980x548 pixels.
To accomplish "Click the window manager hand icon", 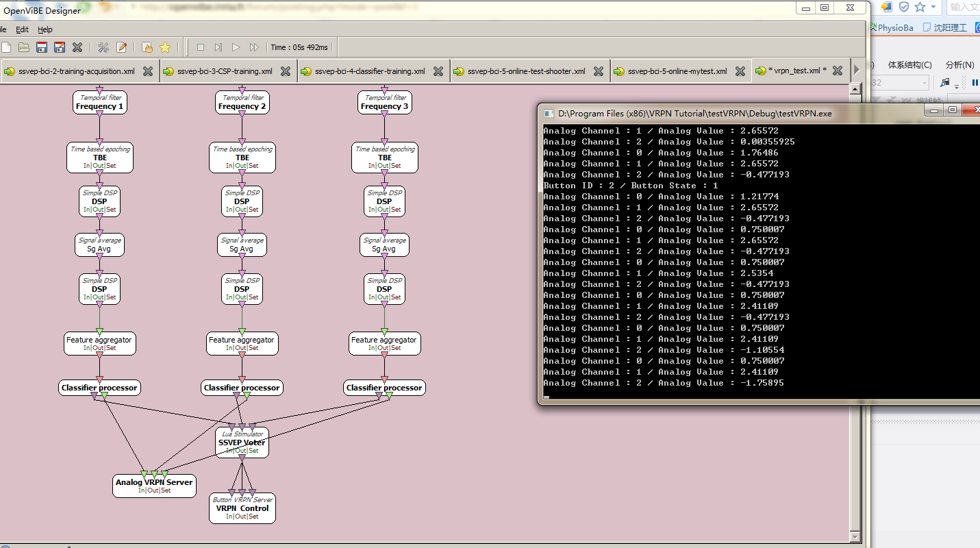I will [147, 47].
